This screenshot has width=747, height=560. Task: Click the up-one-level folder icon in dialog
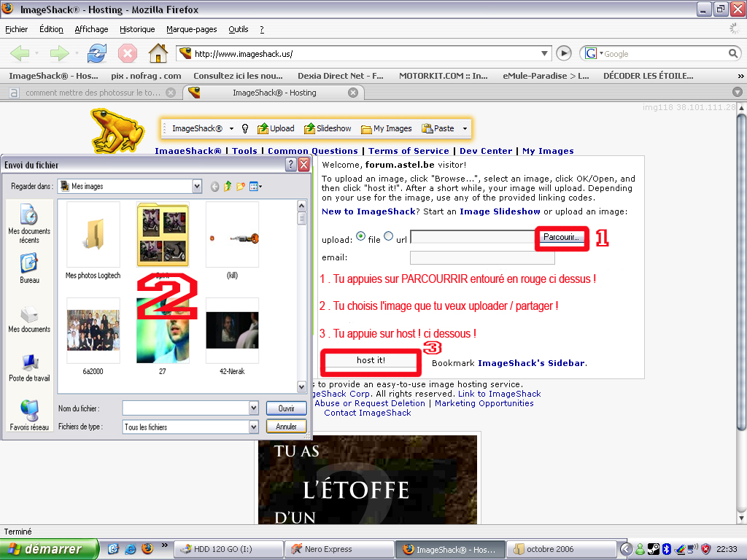point(228,187)
